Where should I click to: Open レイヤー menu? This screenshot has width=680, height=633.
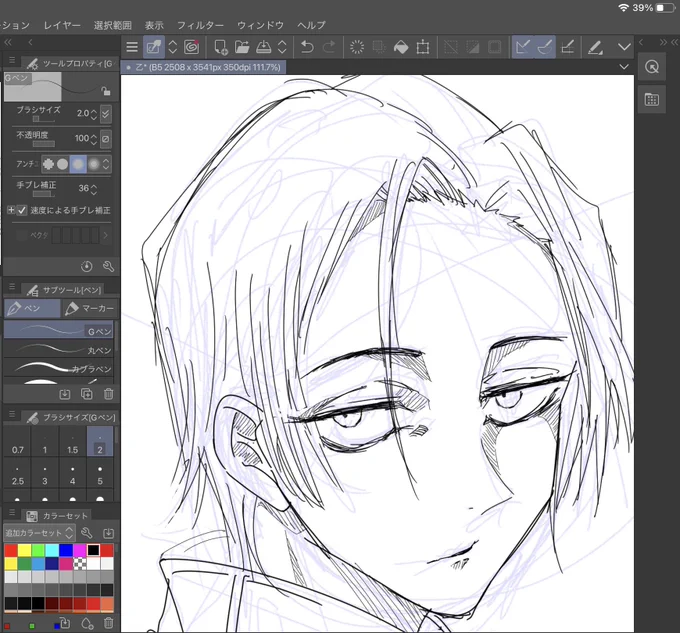click(62, 25)
